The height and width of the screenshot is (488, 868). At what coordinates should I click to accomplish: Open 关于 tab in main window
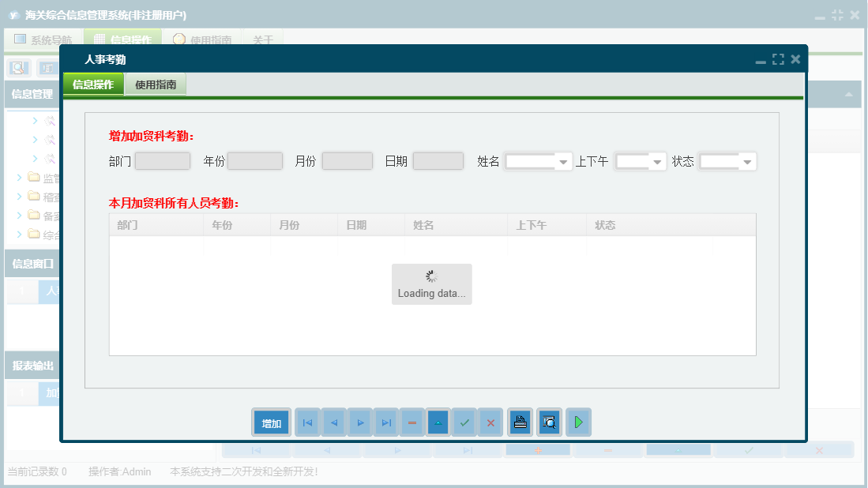click(x=263, y=39)
